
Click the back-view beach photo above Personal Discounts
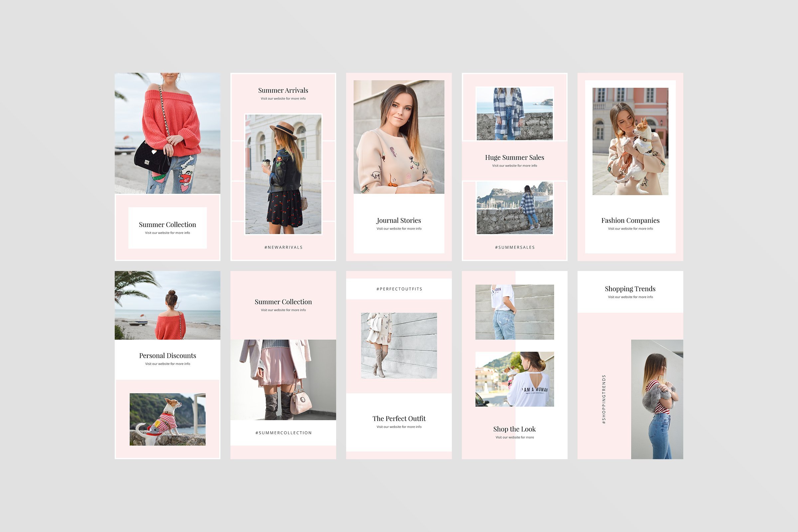(x=168, y=305)
